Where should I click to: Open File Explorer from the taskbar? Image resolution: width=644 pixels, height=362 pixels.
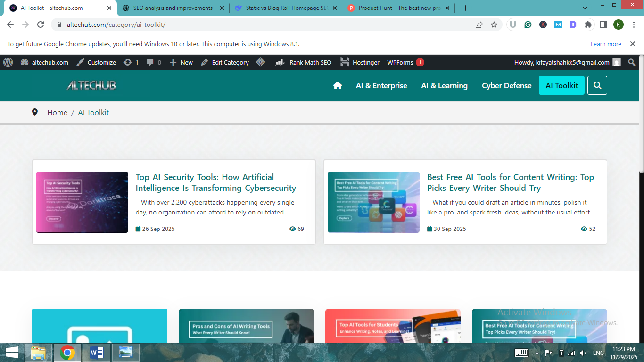tap(38, 353)
